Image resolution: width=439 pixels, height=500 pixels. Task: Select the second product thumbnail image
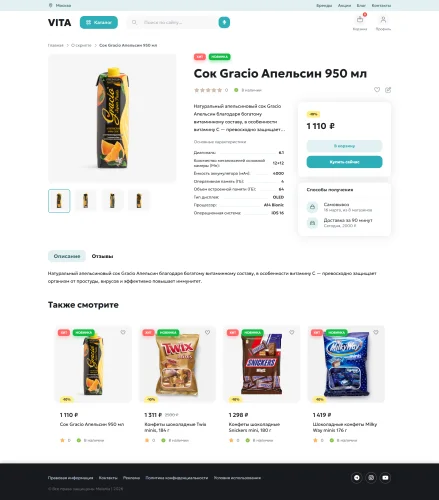pos(86,201)
